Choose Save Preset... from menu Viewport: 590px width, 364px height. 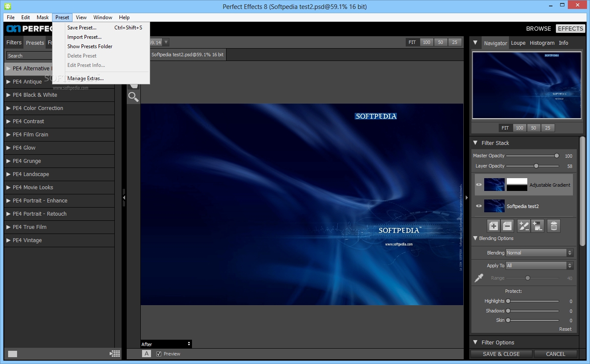[101, 28]
